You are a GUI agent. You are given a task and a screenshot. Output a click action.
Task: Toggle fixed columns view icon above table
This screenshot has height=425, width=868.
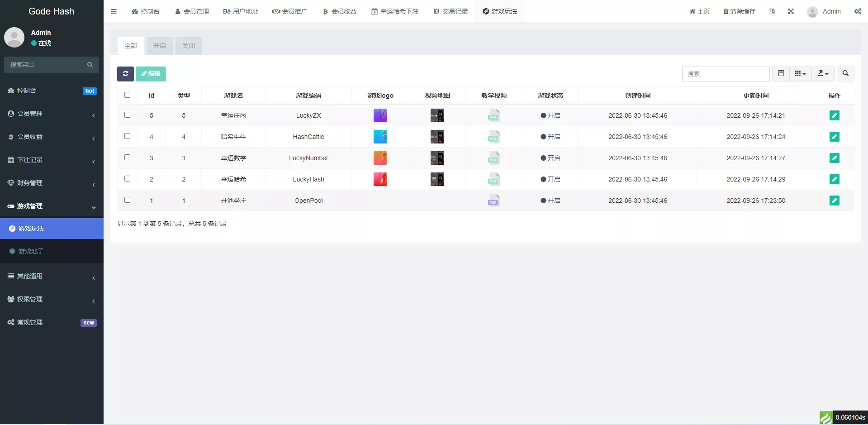click(780, 73)
